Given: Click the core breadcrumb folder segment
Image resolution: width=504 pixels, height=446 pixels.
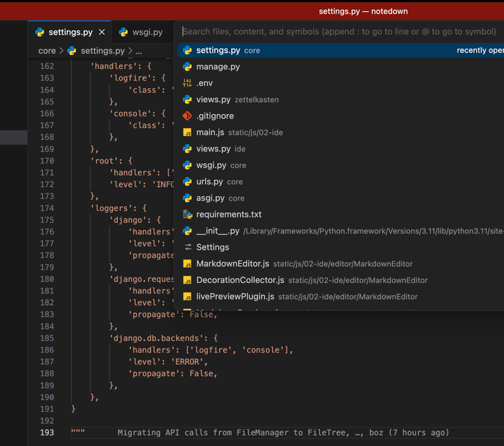Looking at the screenshot, I should (x=47, y=51).
